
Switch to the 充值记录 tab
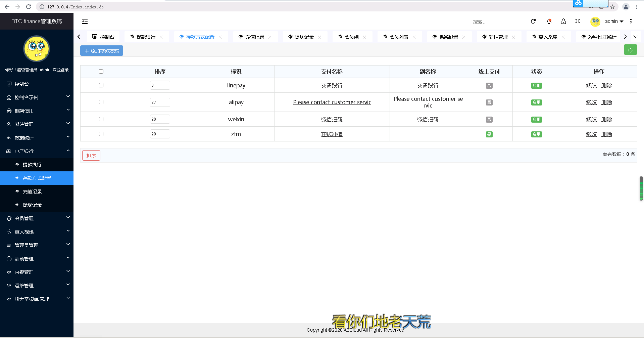pyautogui.click(x=254, y=37)
